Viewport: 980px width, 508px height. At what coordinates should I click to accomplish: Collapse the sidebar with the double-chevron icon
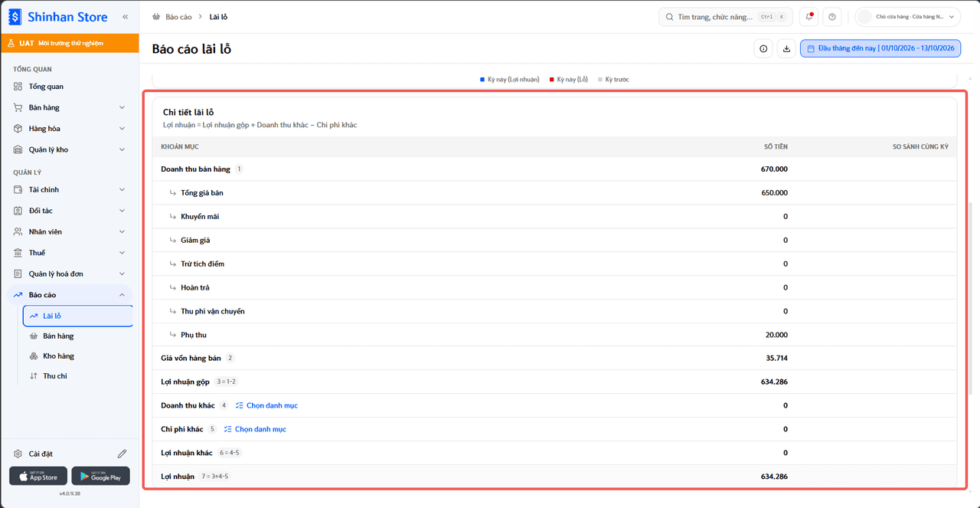[125, 17]
